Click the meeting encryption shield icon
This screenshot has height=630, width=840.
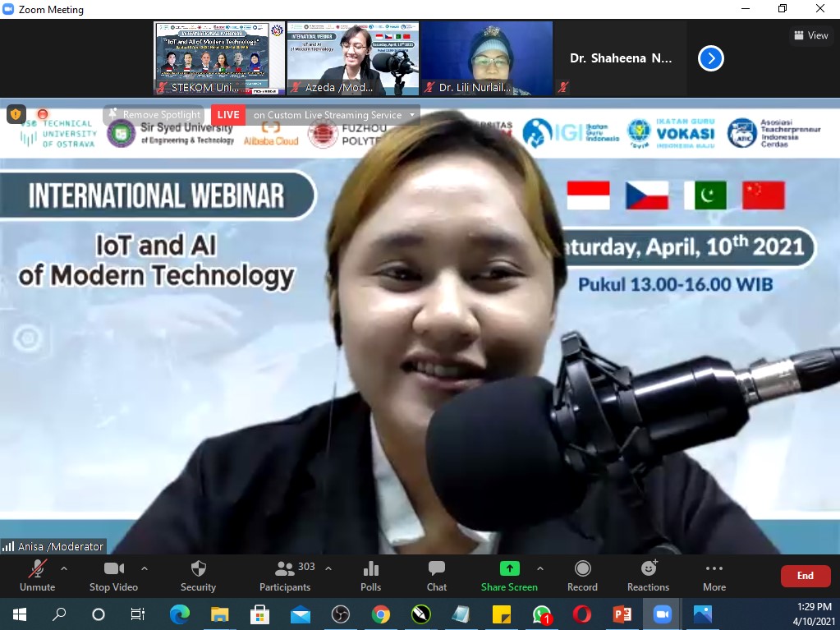16,113
